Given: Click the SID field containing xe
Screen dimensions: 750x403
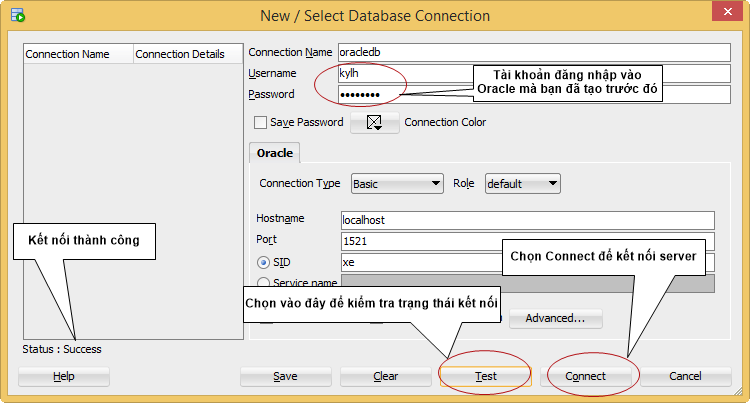Looking at the screenshot, I should [x=528, y=262].
